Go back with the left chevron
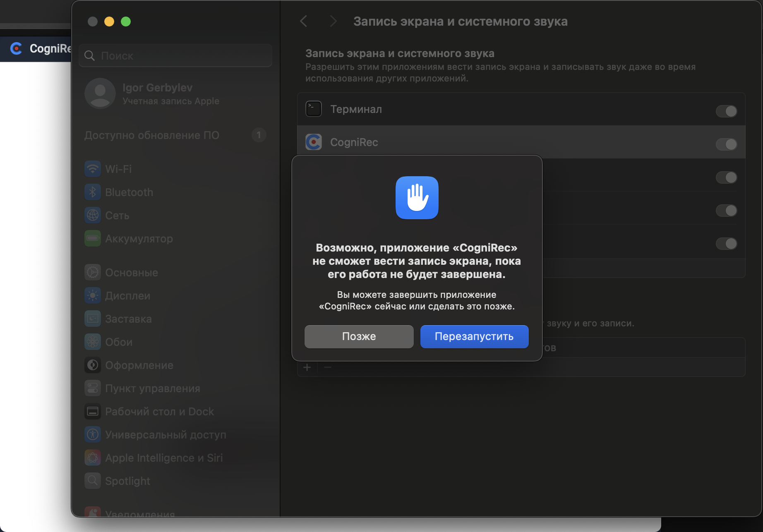Viewport: 763px width, 532px height. pos(304,21)
